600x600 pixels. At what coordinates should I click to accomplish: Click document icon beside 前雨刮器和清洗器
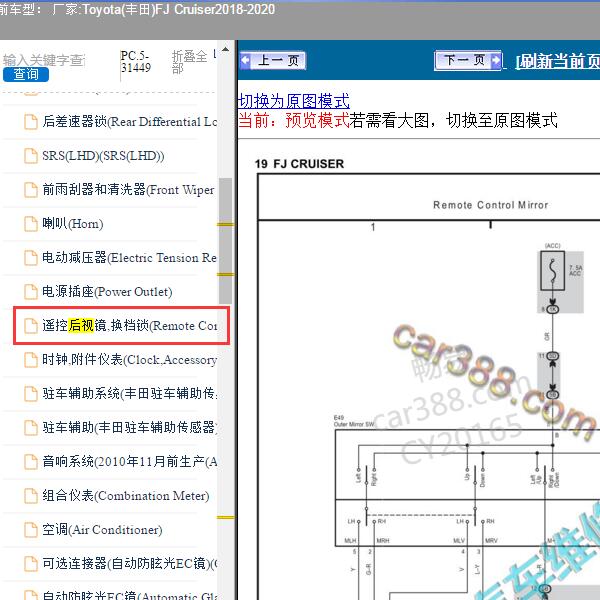31,190
